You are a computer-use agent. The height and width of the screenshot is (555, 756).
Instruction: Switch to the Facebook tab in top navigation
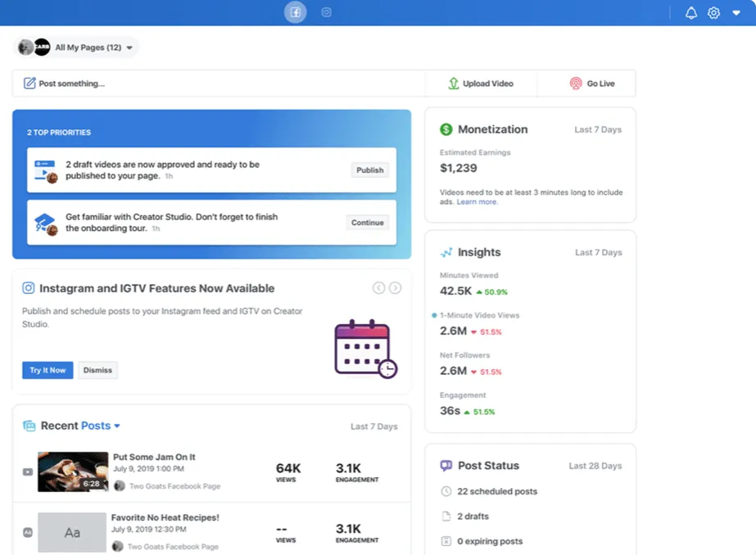pyautogui.click(x=295, y=12)
